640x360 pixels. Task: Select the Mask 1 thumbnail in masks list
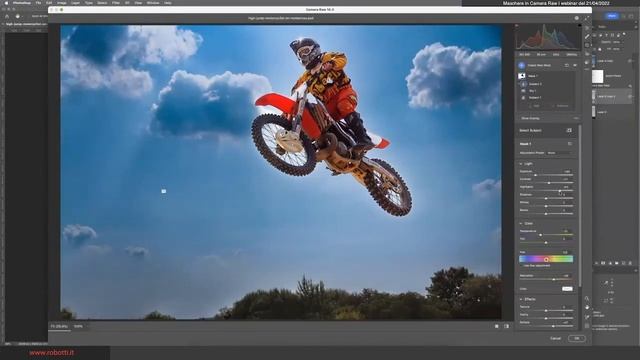(x=522, y=76)
